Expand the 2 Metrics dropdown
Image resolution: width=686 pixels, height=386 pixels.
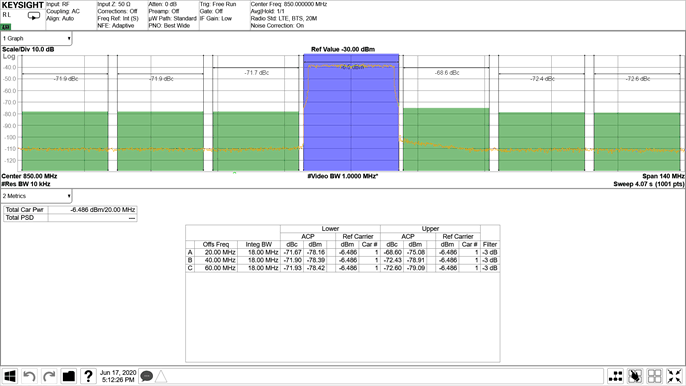(36, 196)
